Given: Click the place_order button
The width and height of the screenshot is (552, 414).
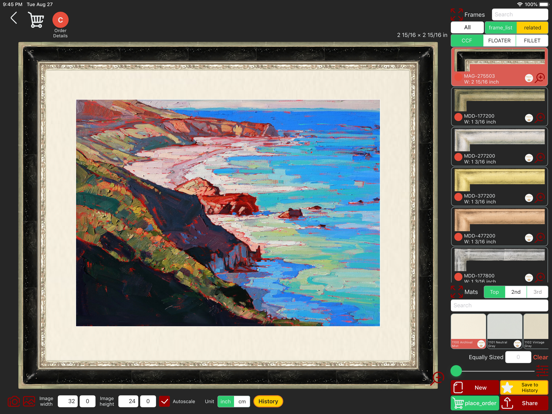Looking at the screenshot, I should tap(475, 403).
